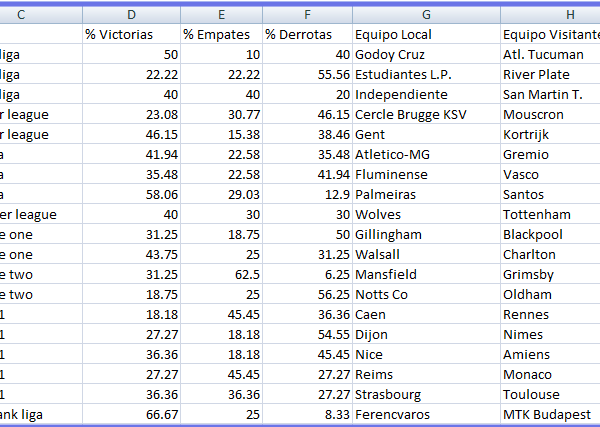Select the Fluminense cell

(x=426, y=174)
